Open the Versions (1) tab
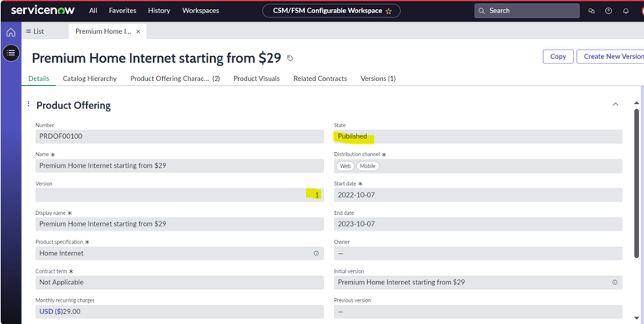644x324 pixels. coord(379,79)
